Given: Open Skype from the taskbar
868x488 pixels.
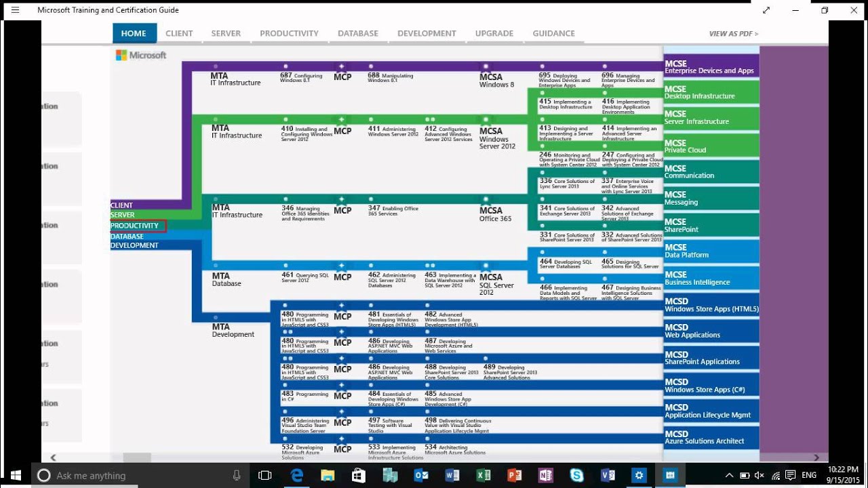Looking at the screenshot, I should (576, 475).
